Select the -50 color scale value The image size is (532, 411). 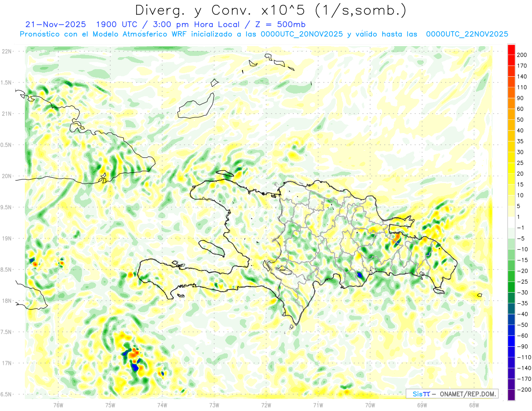[x=522, y=325]
